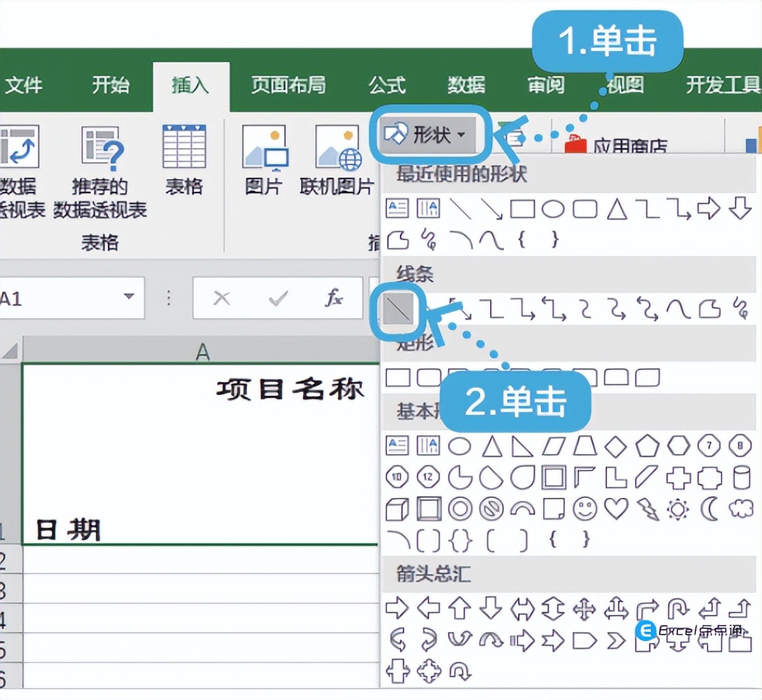
Task: Switch to the 开始 ribbon tab
Action: (x=110, y=85)
